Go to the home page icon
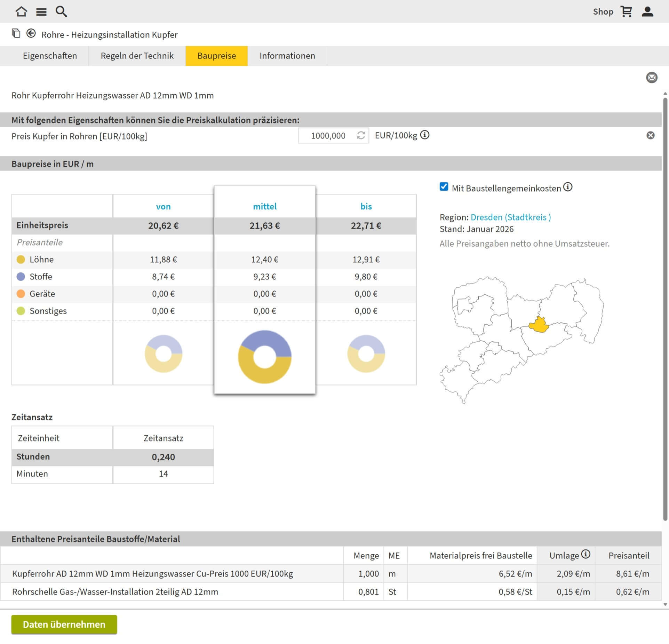Viewport: 669px width, 644px height. 21,11
